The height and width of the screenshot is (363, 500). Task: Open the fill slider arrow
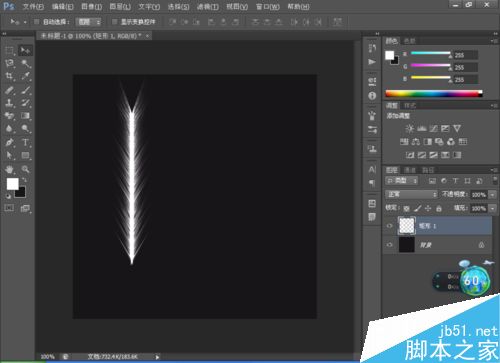pos(493,209)
